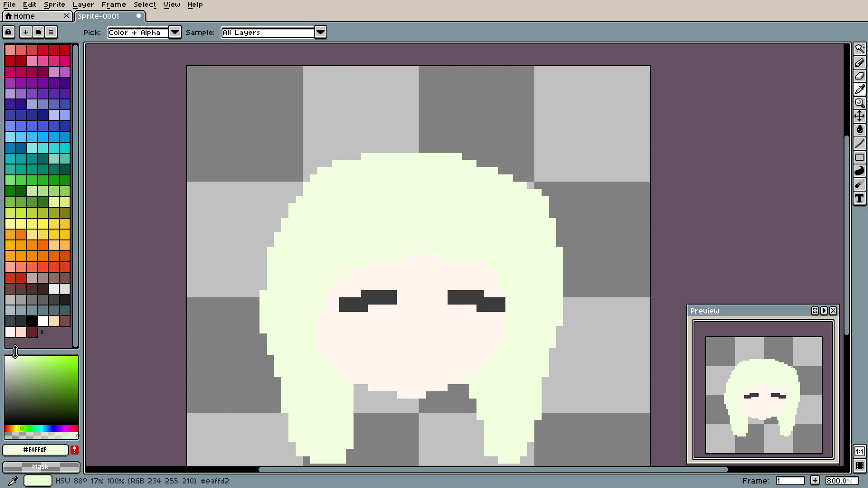The width and height of the screenshot is (868, 488).
Task: Switch to the Home tab
Action: (24, 16)
